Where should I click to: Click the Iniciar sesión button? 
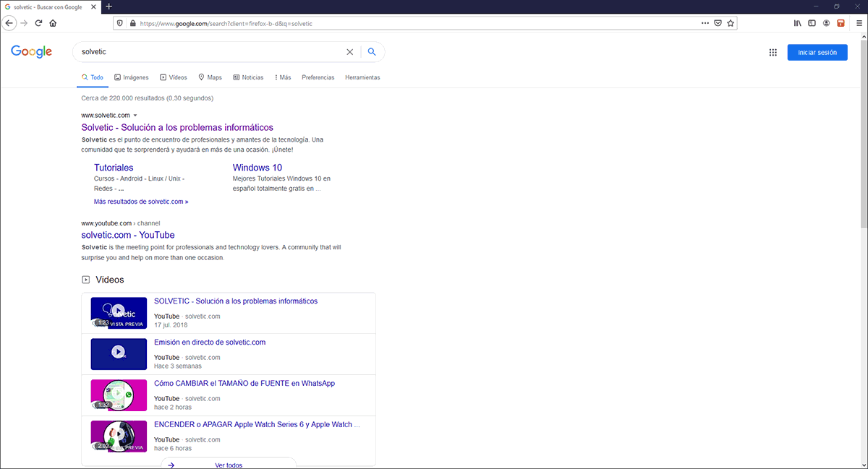pos(817,52)
